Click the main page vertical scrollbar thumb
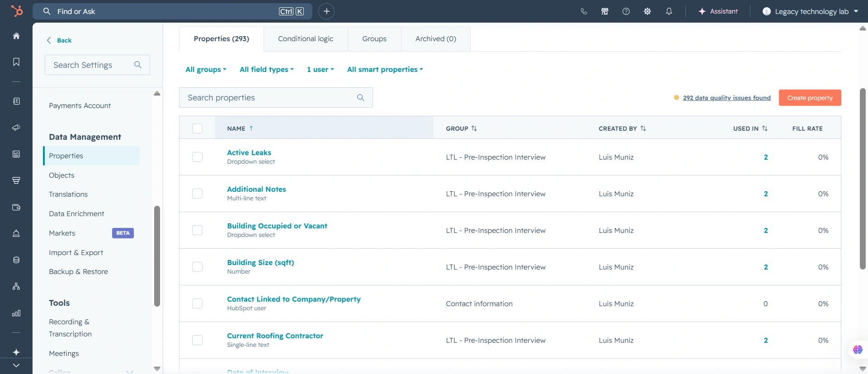Viewport: 868px width, 374px height. pos(863,179)
